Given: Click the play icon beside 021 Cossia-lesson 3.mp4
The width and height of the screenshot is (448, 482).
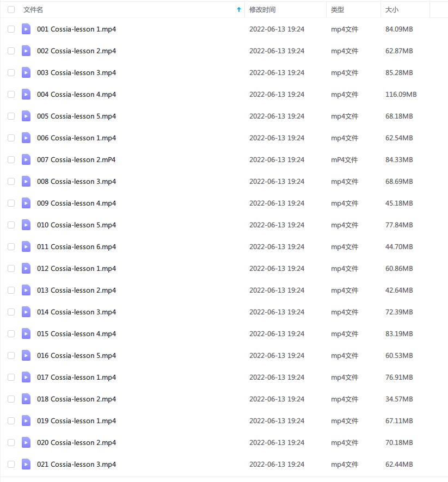Looking at the screenshot, I should (26, 464).
